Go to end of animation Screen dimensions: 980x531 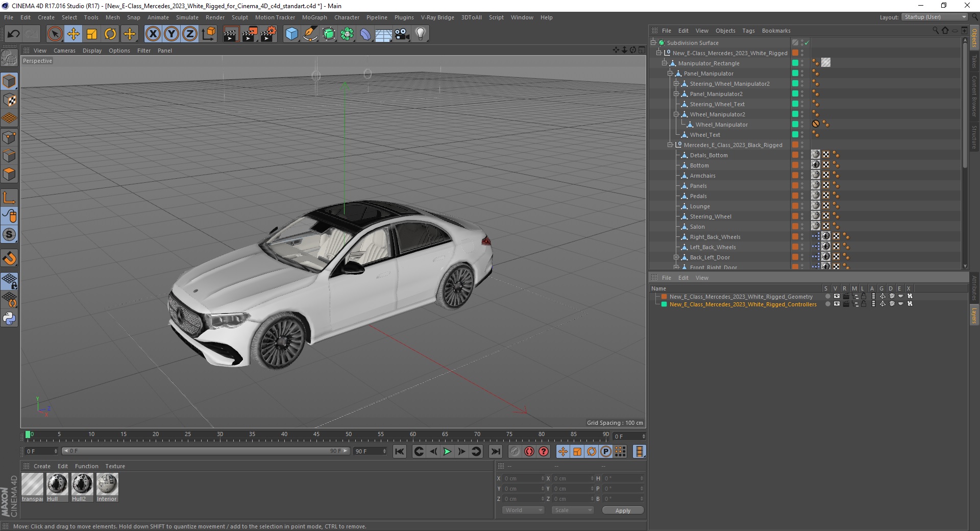tap(495, 451)
